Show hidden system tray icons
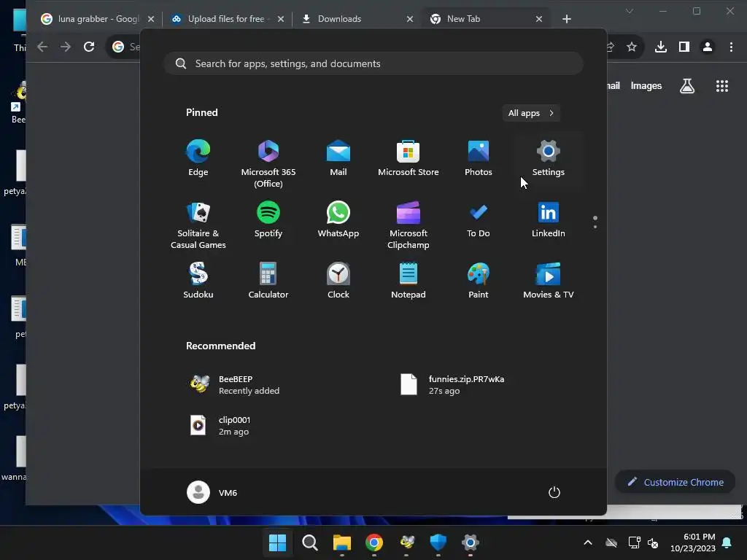Screen dimensions: 747x560 tap(588, 542)
